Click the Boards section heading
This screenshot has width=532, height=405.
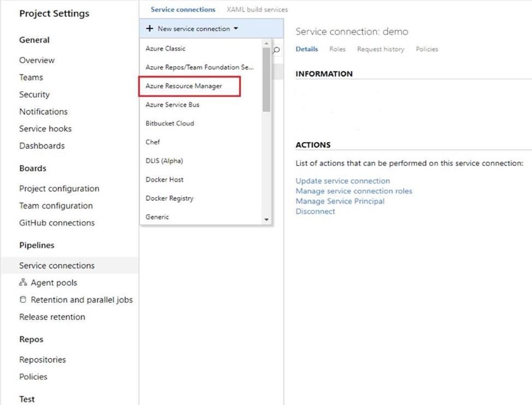33,168
